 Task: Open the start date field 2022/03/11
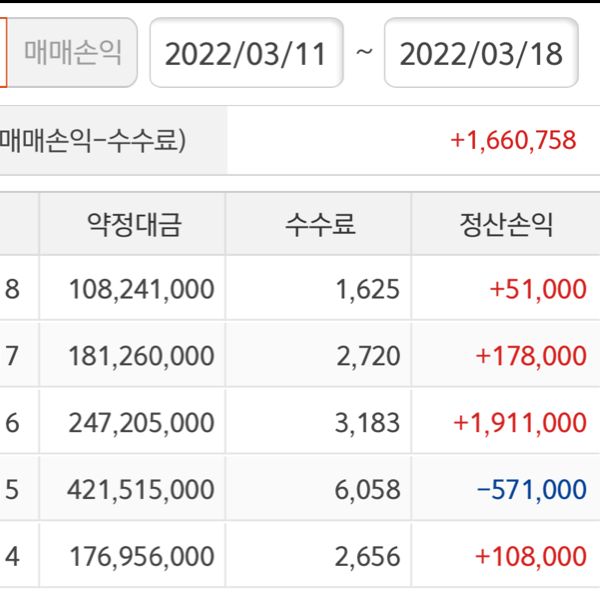pyautogui.click(x=246, y=52)
